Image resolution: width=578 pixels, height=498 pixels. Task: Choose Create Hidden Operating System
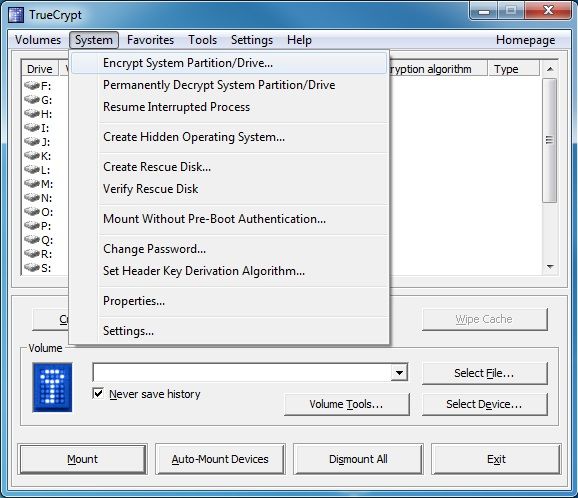point(229,137)
